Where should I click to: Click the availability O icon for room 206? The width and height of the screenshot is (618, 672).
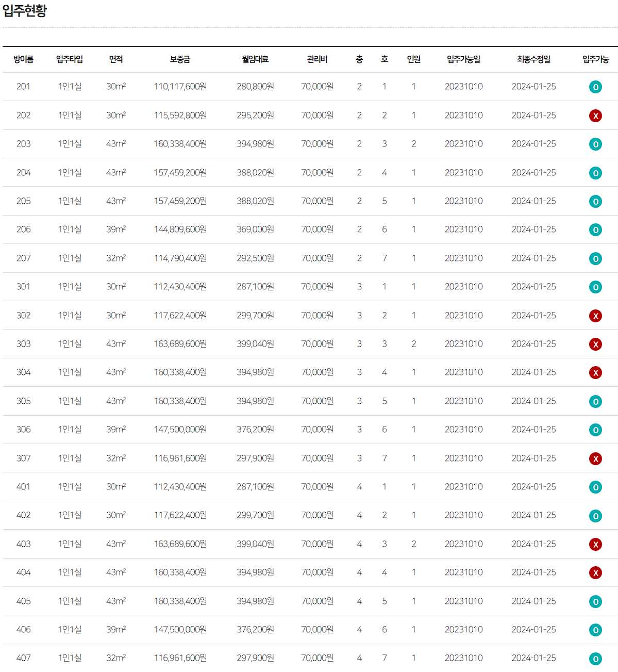point(595,230)
